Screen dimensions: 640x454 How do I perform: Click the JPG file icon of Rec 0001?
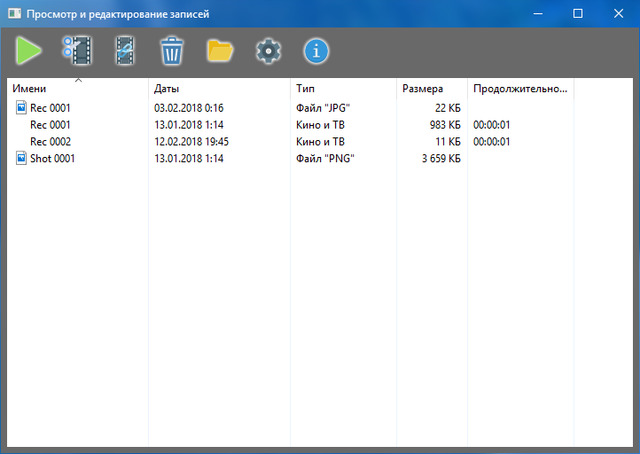21,107
